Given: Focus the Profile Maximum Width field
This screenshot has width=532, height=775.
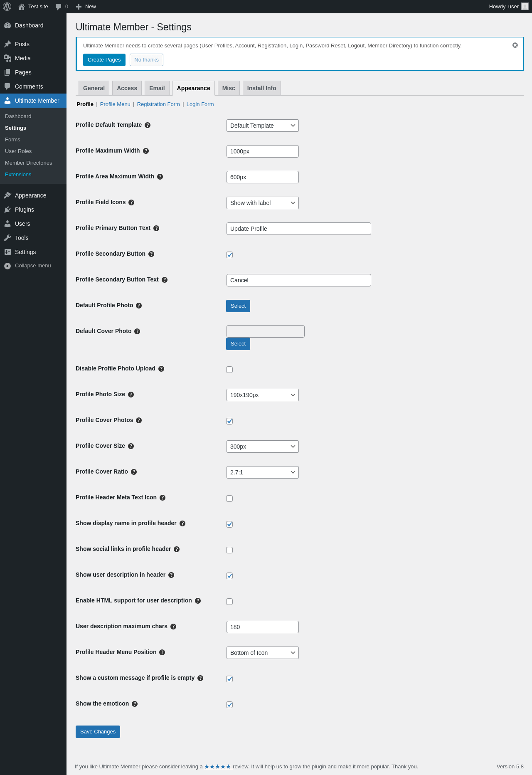Looking at the screenshot, I should [263, 151].
